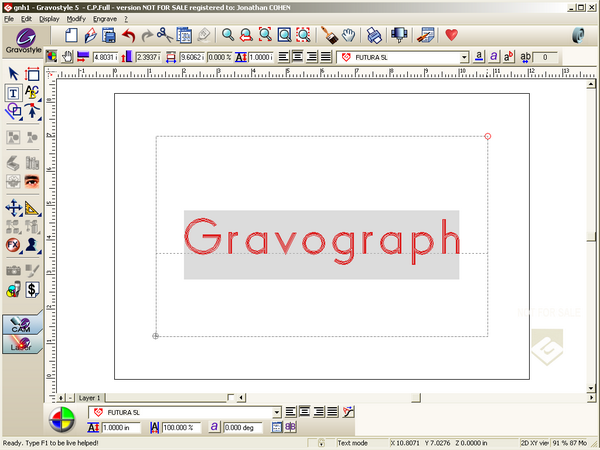Click the width field 9.6062
Viewport: 600px width, 450px height.
tap(192, 57)
